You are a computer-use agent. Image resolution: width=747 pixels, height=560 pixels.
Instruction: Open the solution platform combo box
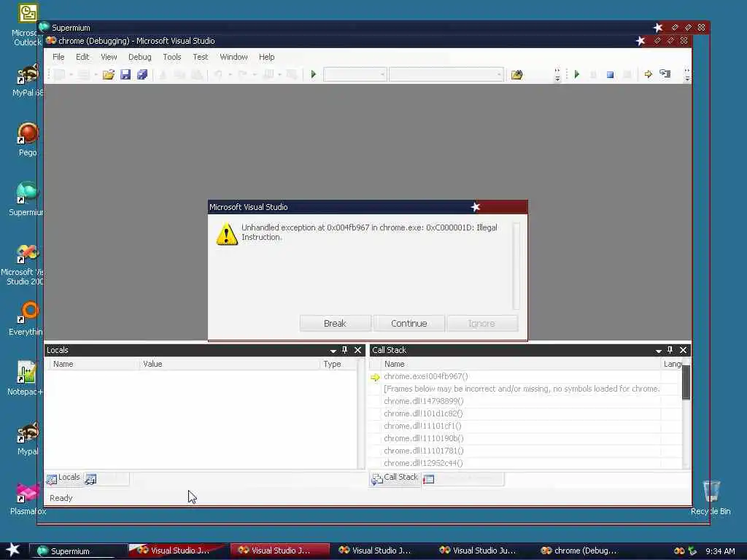(446, 74)
